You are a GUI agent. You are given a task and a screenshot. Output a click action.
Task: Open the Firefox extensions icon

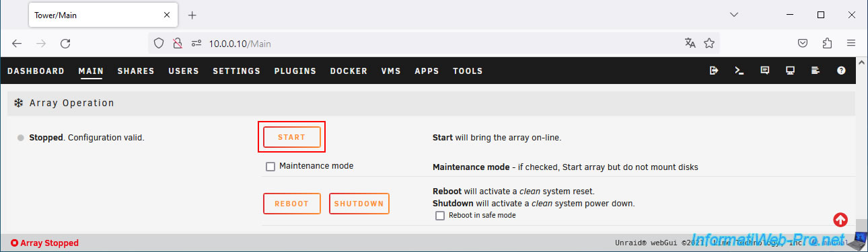[x=827, y=43]
